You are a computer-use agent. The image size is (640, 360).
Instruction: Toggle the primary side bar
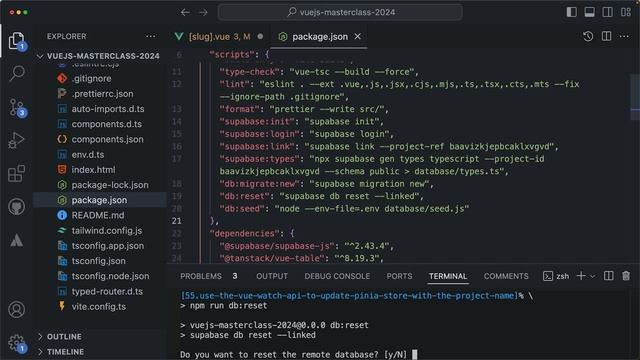[x=571, y=12]
